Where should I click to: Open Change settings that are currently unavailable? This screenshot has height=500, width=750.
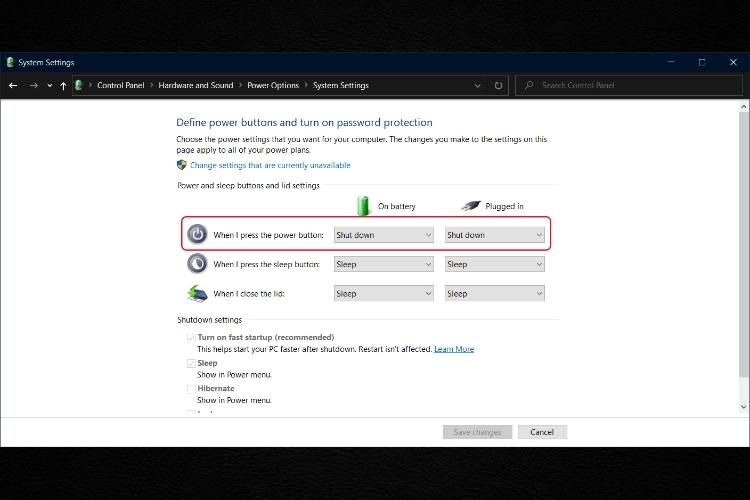point(270,165)
